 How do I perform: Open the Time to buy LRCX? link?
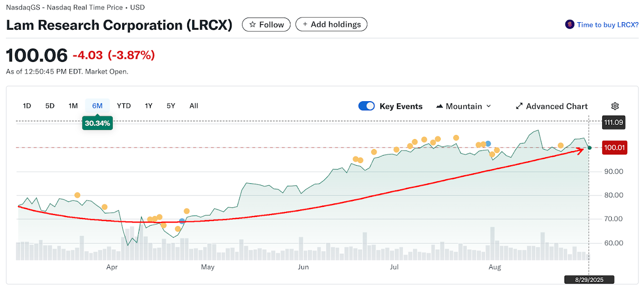pos(607,24)
